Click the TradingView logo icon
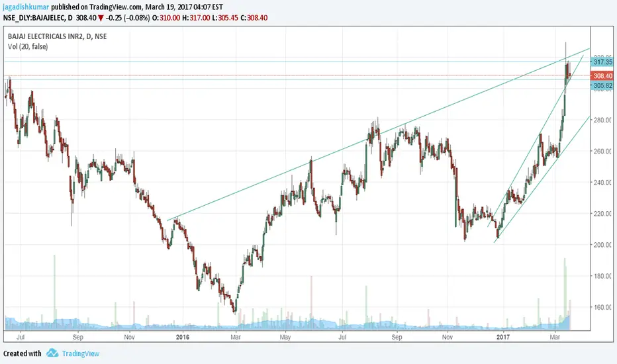Viewport: 617px width, 364px height. pos(52,353)
